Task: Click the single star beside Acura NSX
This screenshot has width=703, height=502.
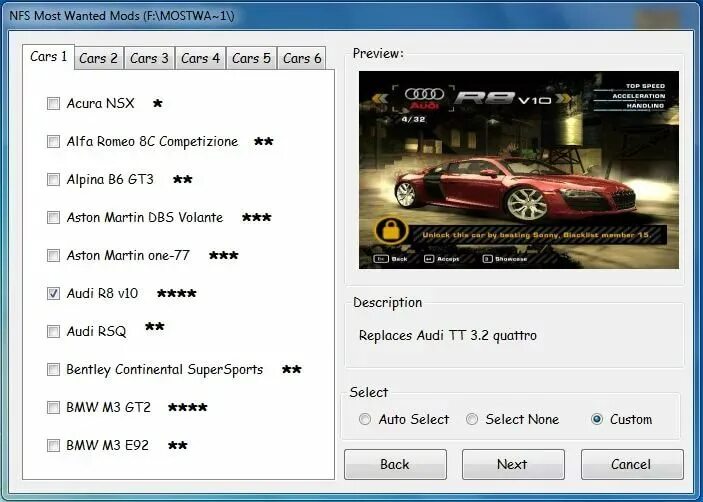Action: tap(157, 104)
